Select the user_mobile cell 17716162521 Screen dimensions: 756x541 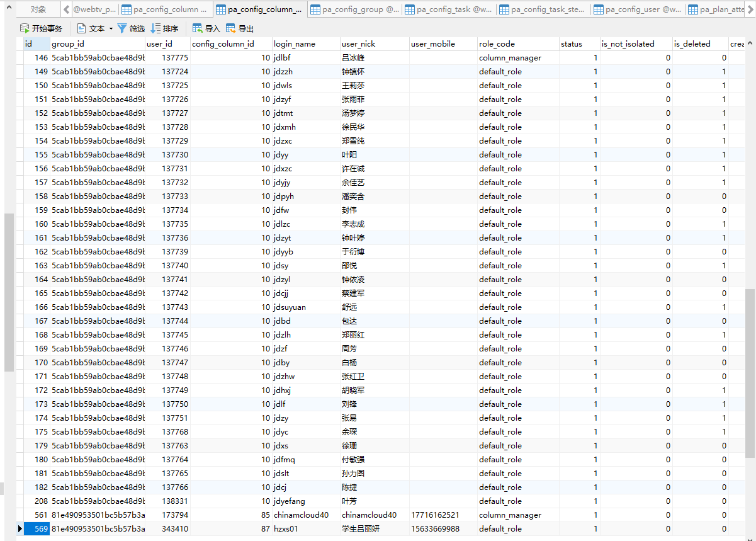(x=435, y=515)
